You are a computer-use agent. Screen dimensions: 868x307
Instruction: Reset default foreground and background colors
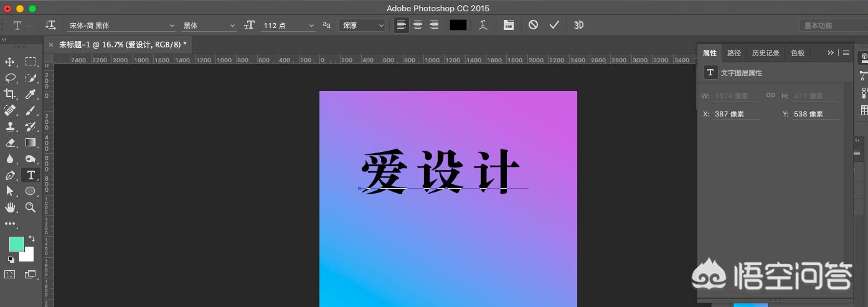click(x=11, y=259)
